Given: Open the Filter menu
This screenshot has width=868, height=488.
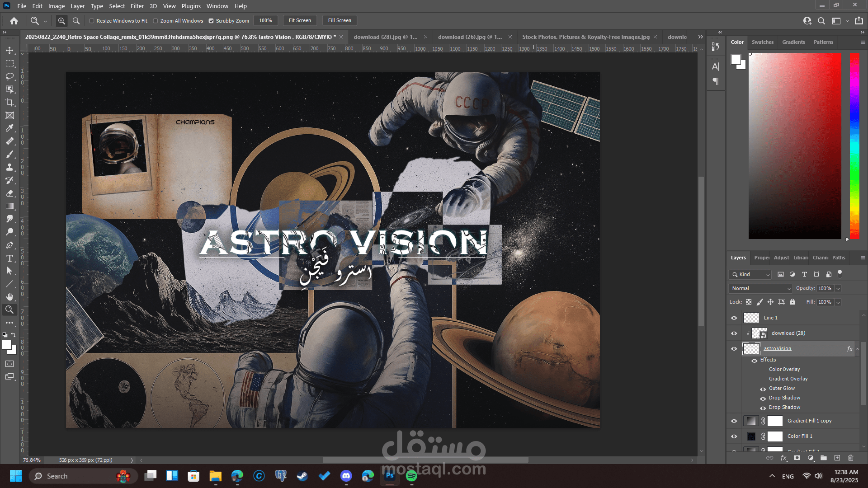Looking at the screenshot, I should [x=137, y=6].
